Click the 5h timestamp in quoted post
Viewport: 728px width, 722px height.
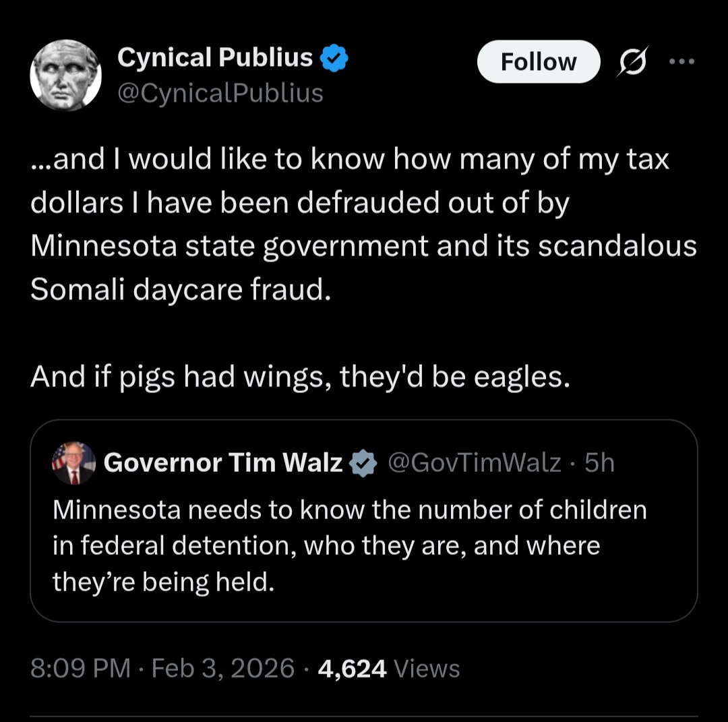click(600, 463)
